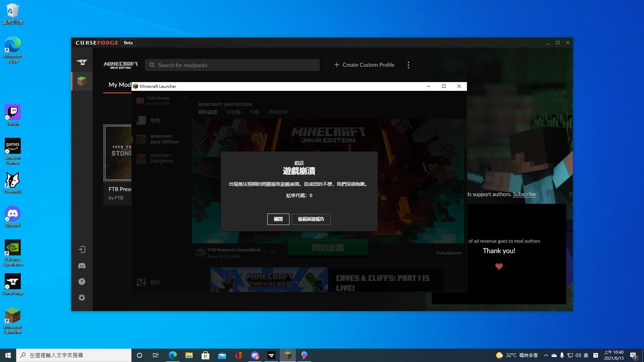Switch to 安裝檔 tab in Minecraft Launcher
This screenshot has width=644, height=362.
(233, 112)
